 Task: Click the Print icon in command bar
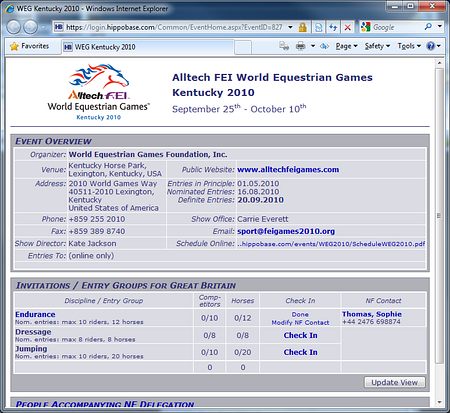pyautogui.click(x=301, y=46)
